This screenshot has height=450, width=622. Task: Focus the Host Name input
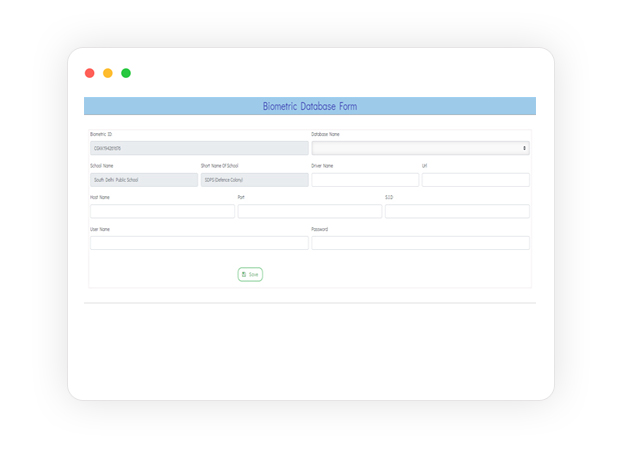coord(162,211)
